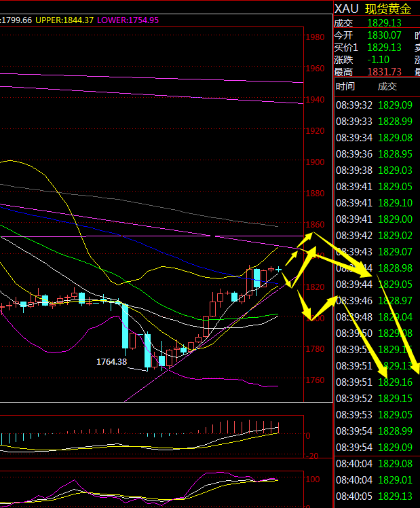The height and width of the screenshot is (508, 420).
Task: Click the XAU symbol code in header
Action: coord(347,9)
